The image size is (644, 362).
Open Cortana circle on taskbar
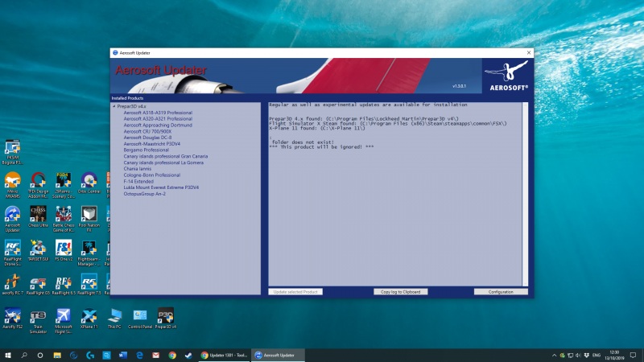click(x=39, y=356)
